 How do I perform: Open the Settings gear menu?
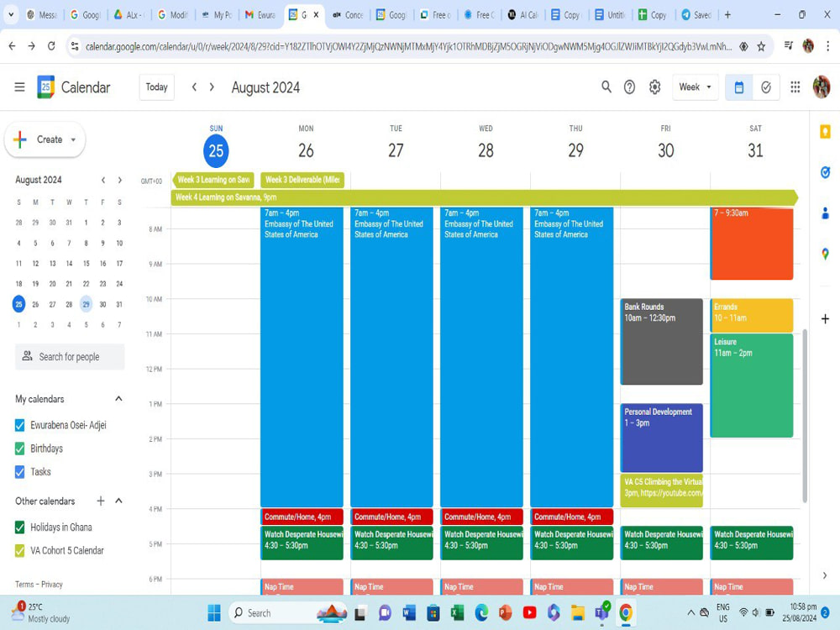[x=654, y=87]
